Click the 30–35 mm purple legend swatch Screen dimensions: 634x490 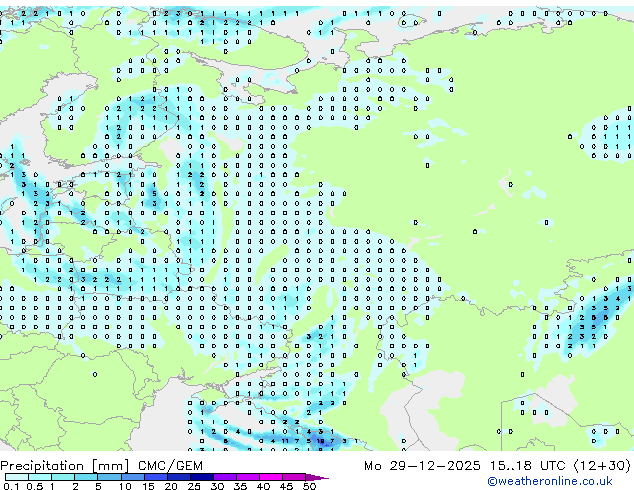pos(224,477)
